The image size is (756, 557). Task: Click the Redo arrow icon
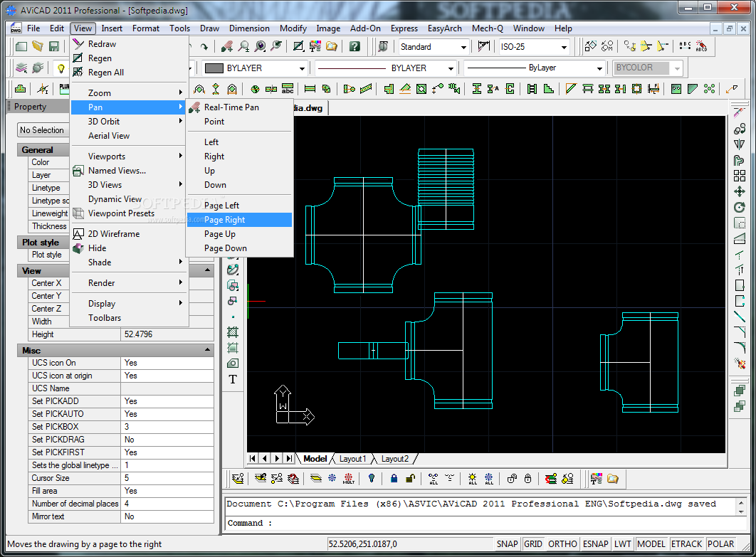point(204,46)
